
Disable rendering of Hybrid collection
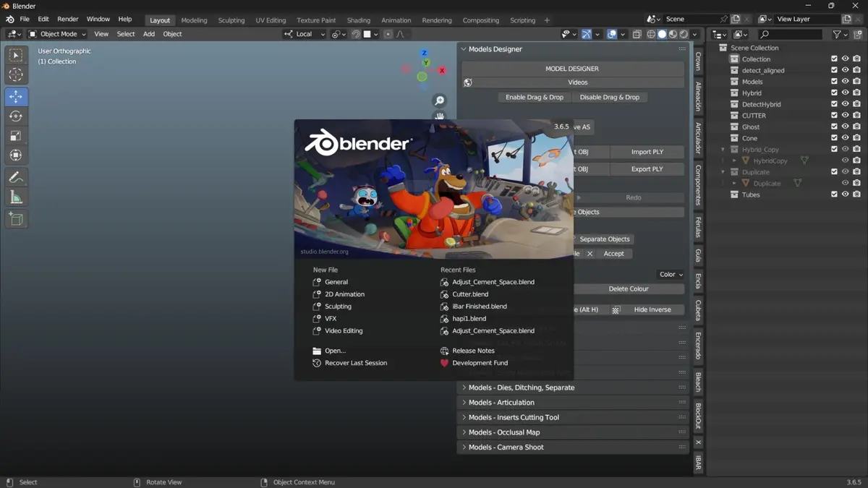pos(856,93)
